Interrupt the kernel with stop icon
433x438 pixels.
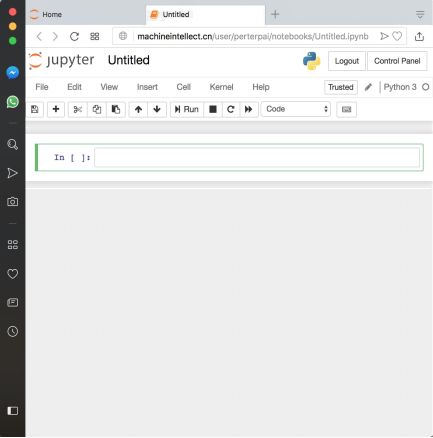213,109
